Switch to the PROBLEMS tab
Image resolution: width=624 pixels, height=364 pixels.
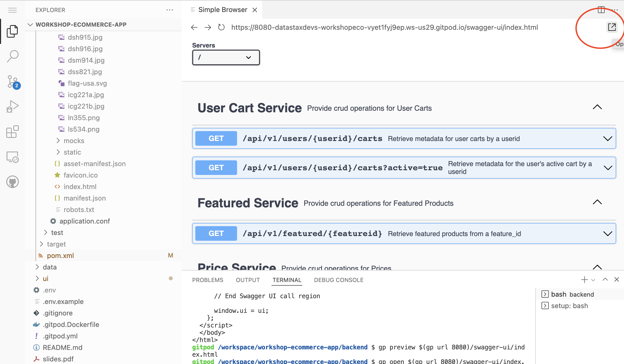pyautogui.click(x=208, y=280)
